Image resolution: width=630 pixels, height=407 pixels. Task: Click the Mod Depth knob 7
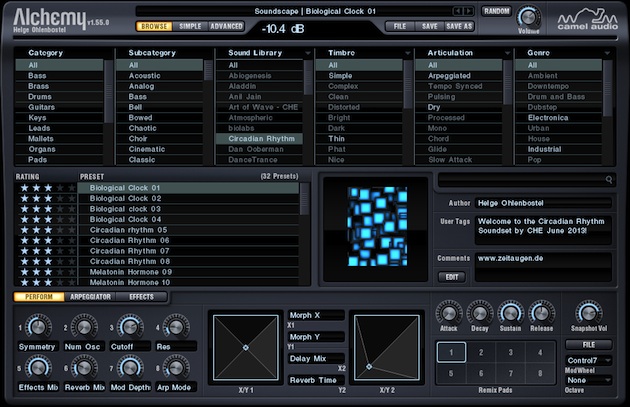click(130, 368)
